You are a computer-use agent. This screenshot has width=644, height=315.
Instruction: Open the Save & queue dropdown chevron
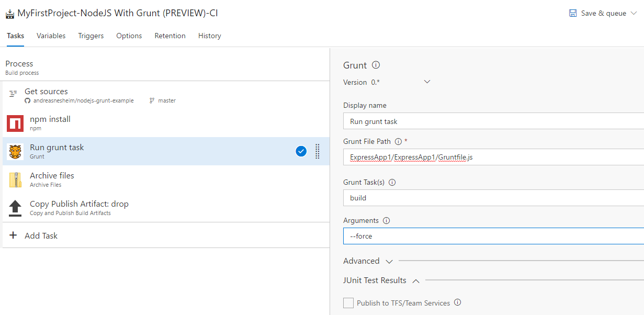click(634, 13)
